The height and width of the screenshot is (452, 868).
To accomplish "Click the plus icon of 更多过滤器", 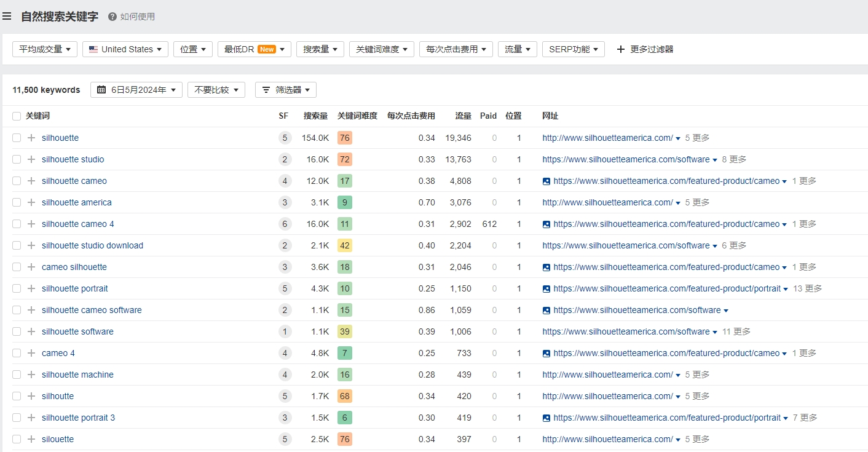I will 620,49.
